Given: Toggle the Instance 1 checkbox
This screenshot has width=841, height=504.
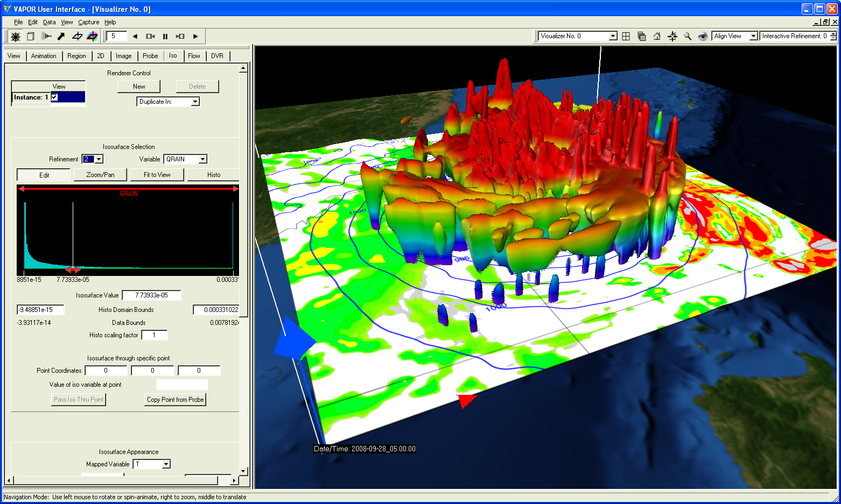Looking at the screenshot, I should coord(54,97).
